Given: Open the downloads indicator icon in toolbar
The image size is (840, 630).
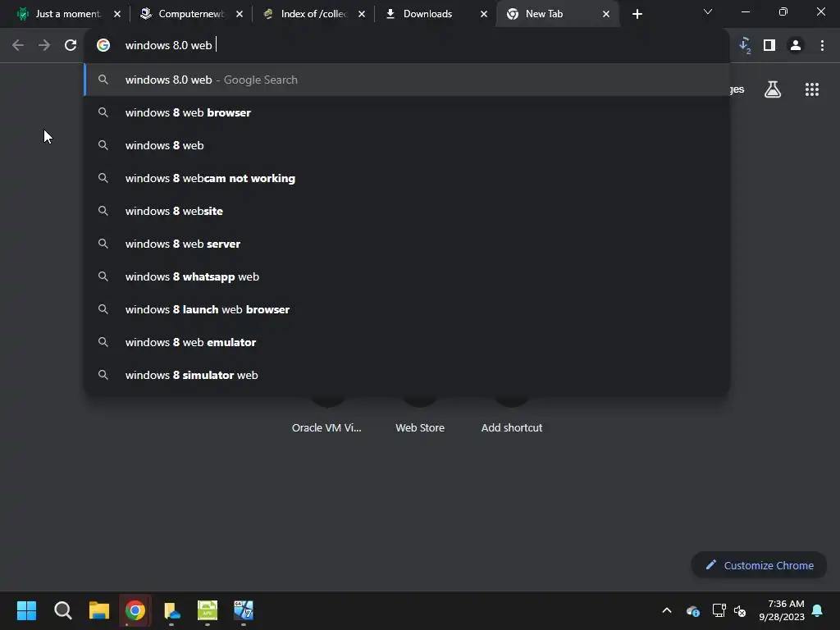Looking at the screenshot, I should point(745,46).
